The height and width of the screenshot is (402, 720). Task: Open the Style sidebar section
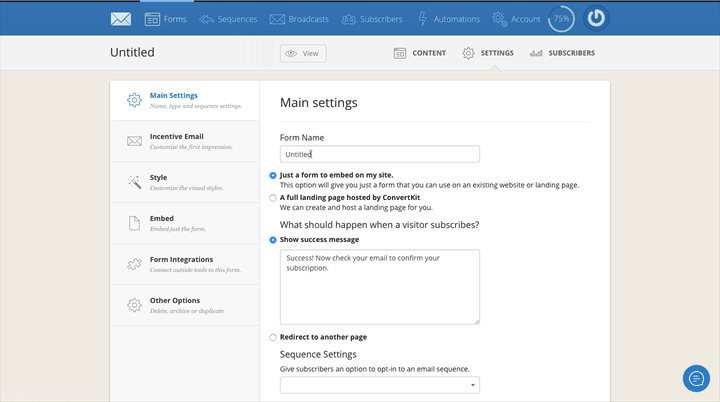click(x=185, y=182)
